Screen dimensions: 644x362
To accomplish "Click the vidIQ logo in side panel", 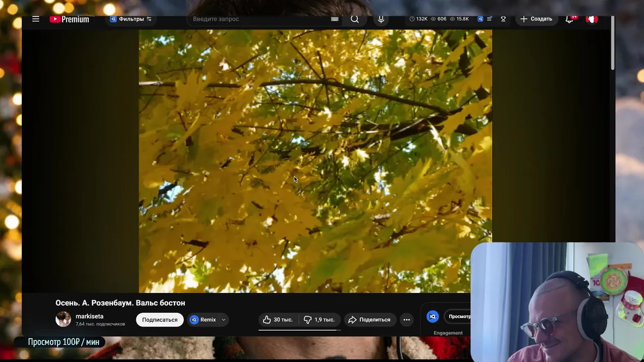I will [x=433, y=316].
